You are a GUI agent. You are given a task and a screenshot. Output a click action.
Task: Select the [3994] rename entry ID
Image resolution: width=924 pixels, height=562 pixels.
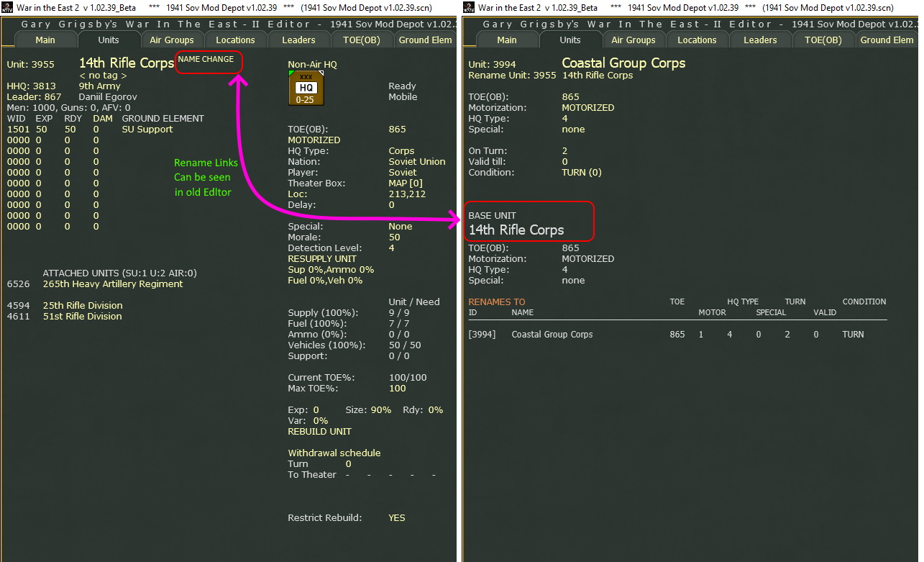coord(482,335)
